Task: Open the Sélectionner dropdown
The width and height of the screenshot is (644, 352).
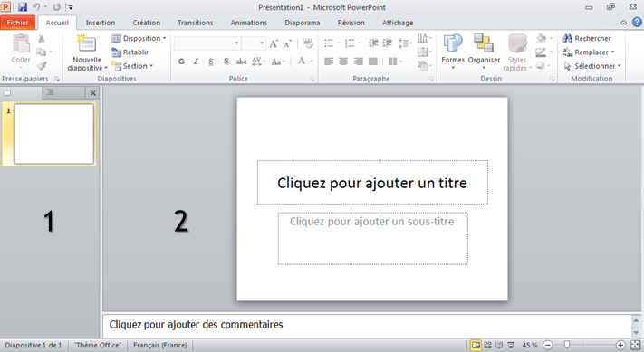Action: coord(592,66)
